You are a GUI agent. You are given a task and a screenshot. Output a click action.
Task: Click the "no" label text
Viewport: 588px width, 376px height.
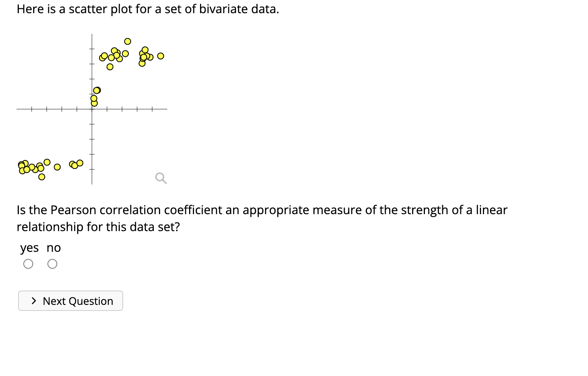click(54, 248)
